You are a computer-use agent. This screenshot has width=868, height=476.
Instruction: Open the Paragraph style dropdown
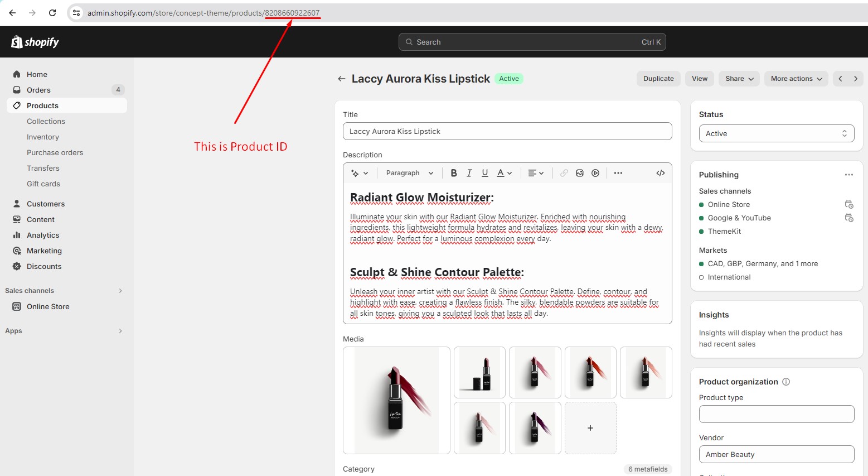409,173
